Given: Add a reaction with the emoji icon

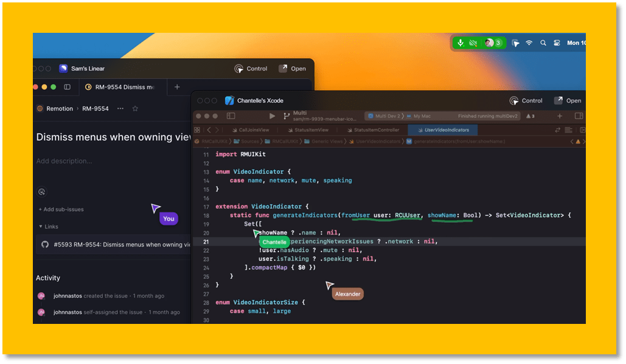Looking at the screenshot, I should click(41, 191).
